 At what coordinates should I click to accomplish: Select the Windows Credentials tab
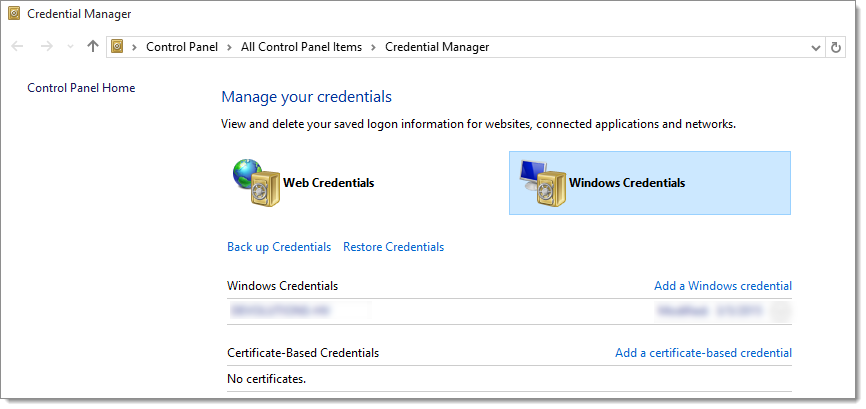click(650, 183)
